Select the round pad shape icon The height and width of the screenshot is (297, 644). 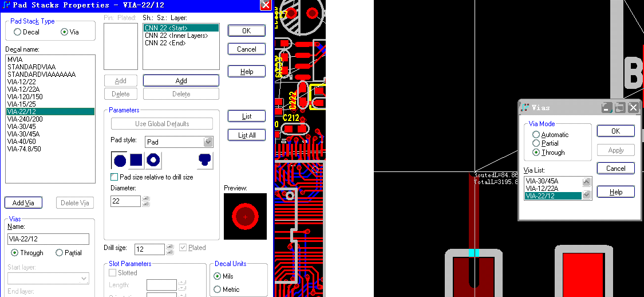[x=120, y=161]
